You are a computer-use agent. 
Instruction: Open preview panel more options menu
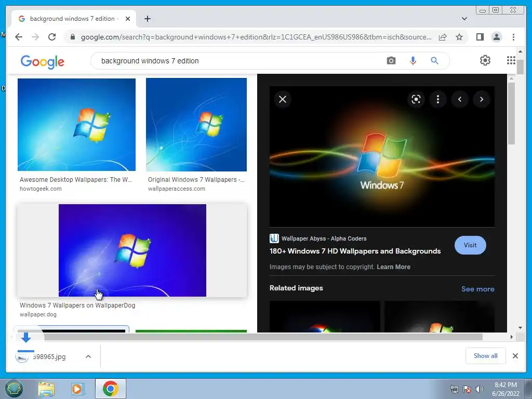tap(438, 99)
